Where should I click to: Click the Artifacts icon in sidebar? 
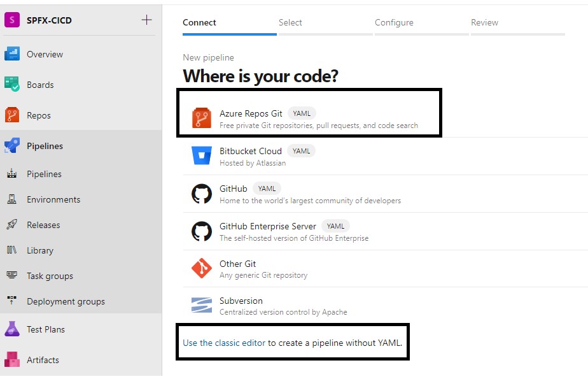click(x=12, y=360)
